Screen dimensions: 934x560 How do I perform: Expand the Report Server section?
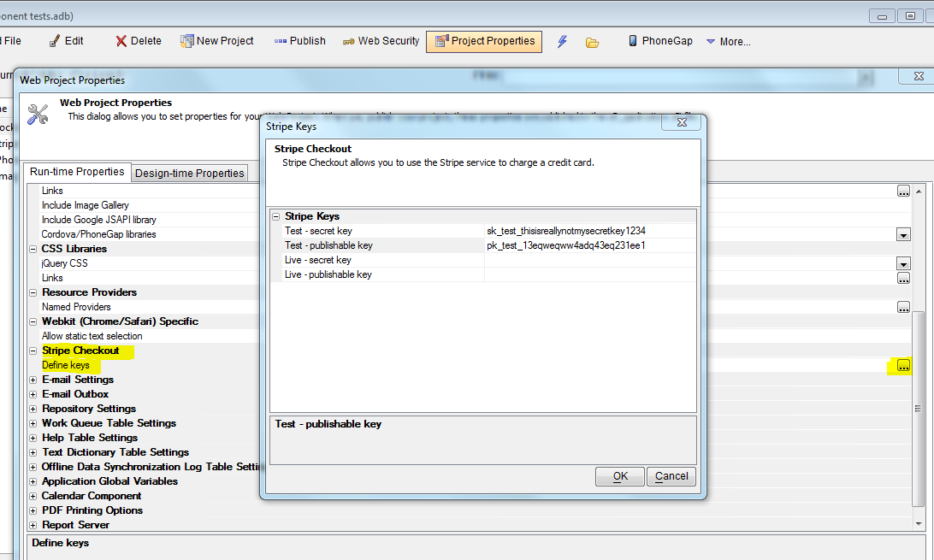(33, 526)
